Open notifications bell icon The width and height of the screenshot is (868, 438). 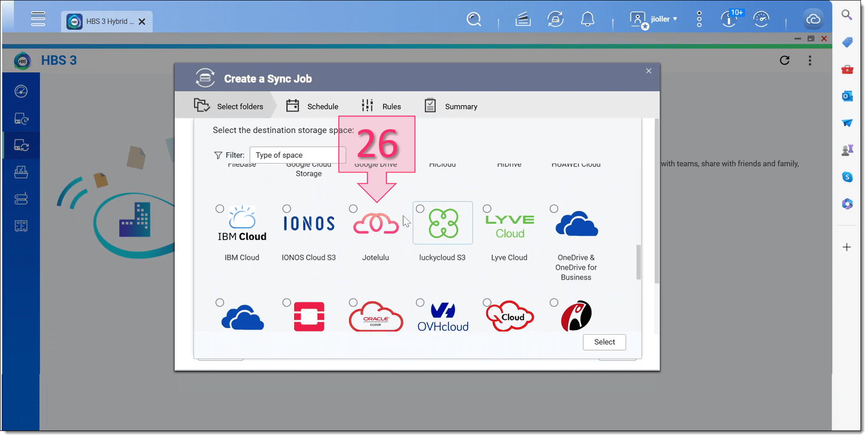[587, 19]
